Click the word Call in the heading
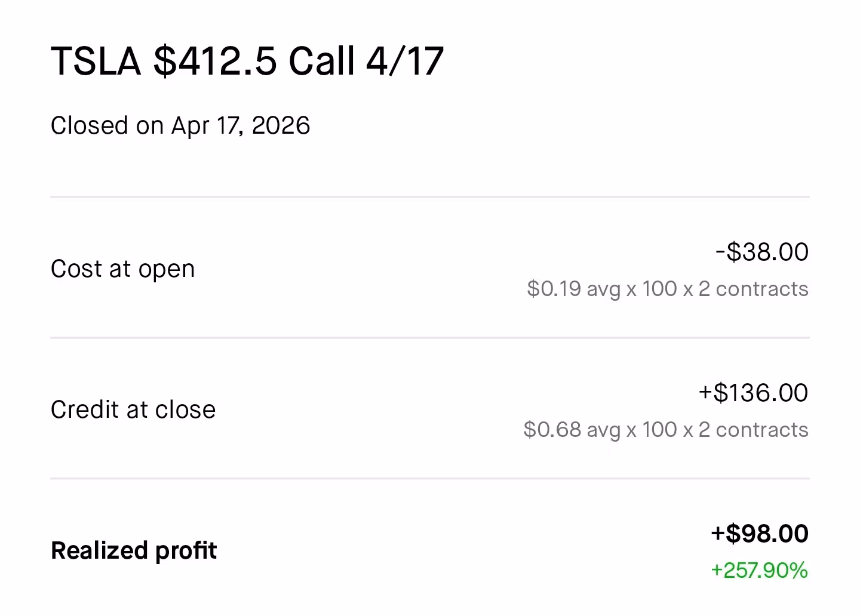Screen dimensions: 860x616 coord(321,61)
